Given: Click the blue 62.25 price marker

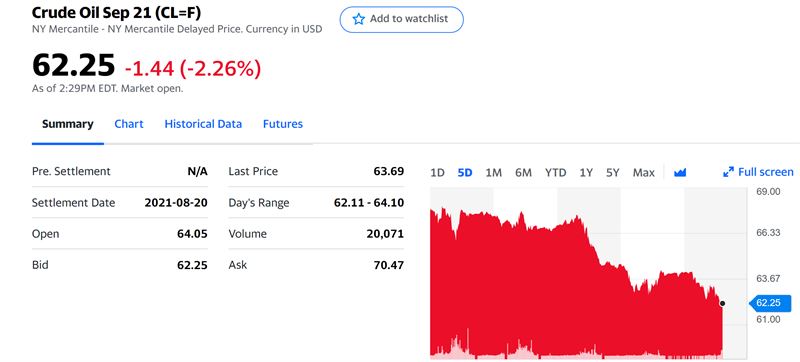Looking at the screenshot, I should [x=767, y=303].
